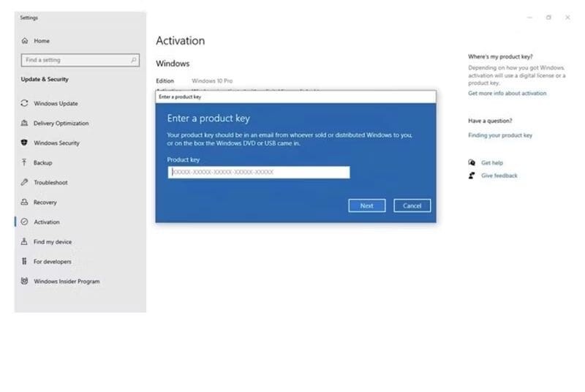
Task: Click the Give feedback link
Action: tap(499, 176)
